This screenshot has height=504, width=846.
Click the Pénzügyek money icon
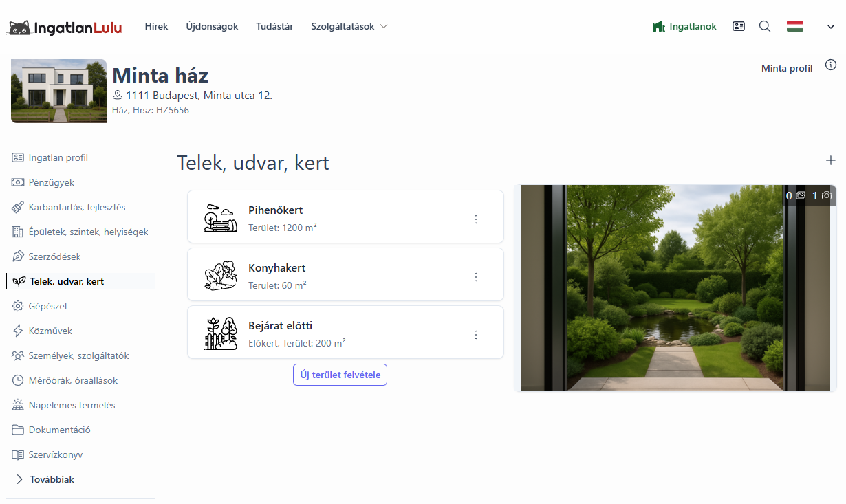(18, 182)
